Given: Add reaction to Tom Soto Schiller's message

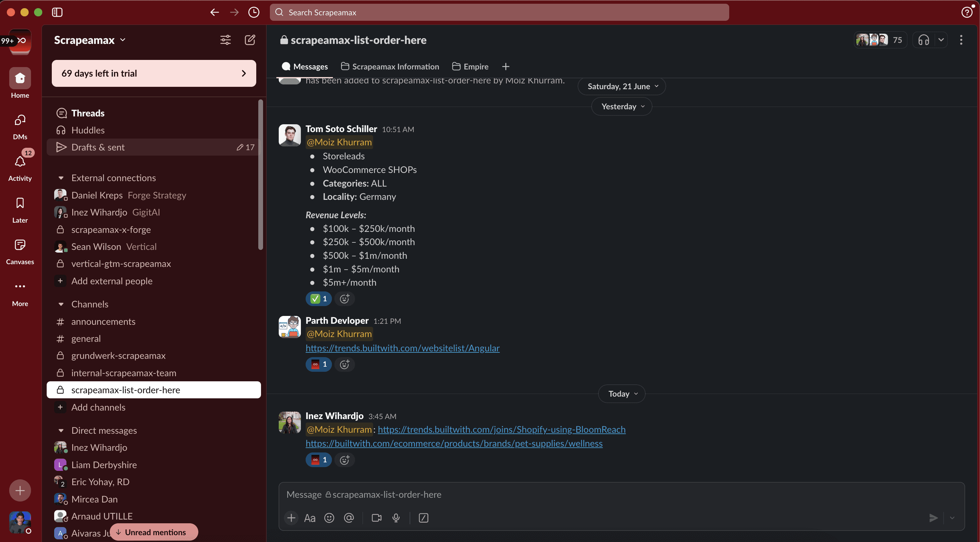Looking at the screenshot, I should [344, 299].
